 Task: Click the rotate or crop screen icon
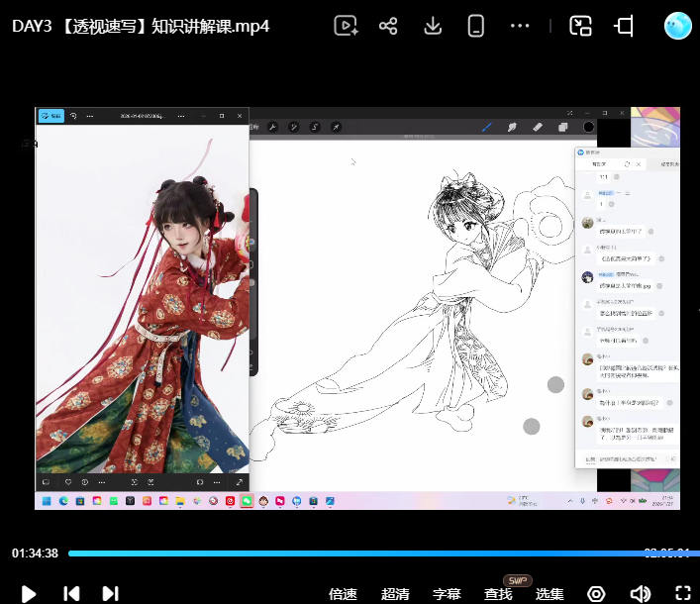[x=624, y=26]
